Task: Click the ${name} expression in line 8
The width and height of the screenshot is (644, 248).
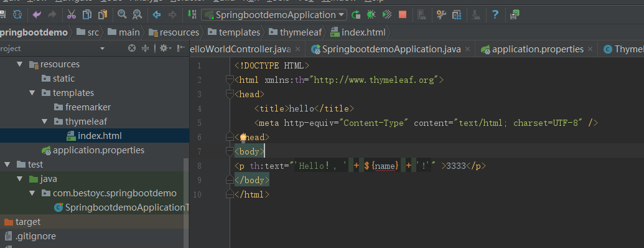Action: pyautogui.click(x=382, y=166)
